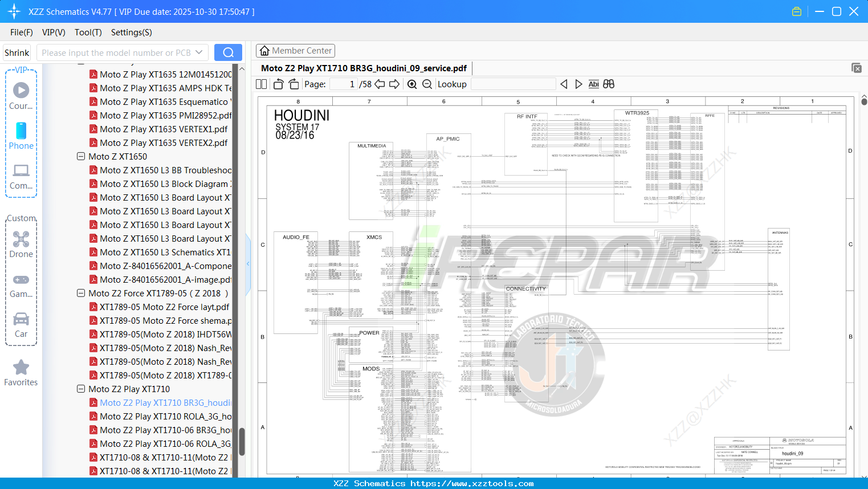Collapse the Moto Z2 Play XT1710 node
868x489 pixels.
pyautogui.click(x=80, y=389)
